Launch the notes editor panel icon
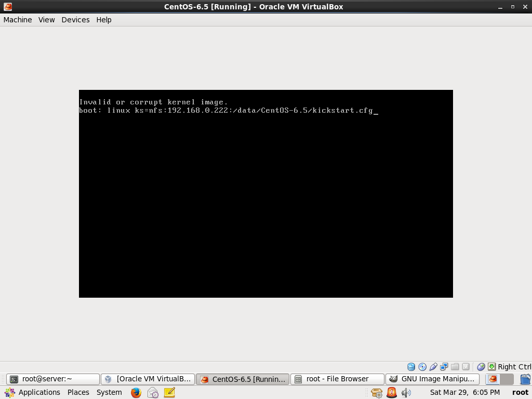This screenshot has height=399, width=532. (x=169, y=393)
